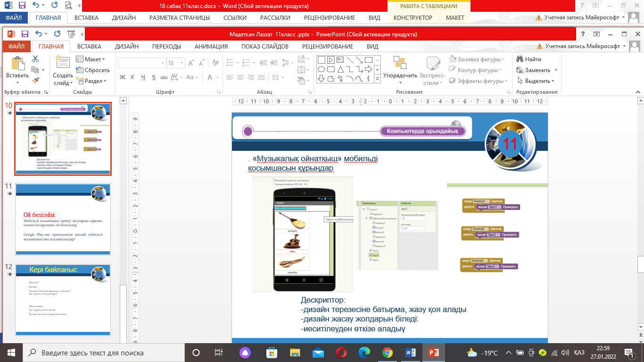Apply bold Ж formatting
This screenshot has height=362, width=644.
[x=122, y=77]
